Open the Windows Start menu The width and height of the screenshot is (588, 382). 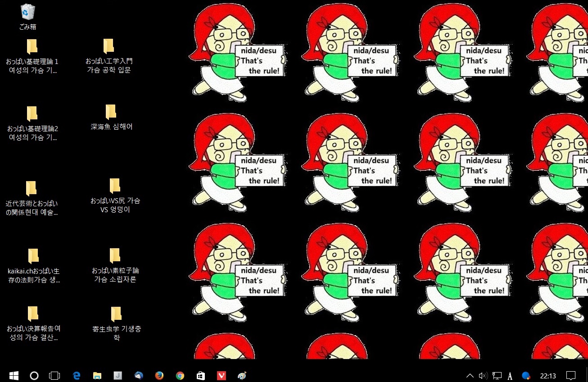point(14,375)
